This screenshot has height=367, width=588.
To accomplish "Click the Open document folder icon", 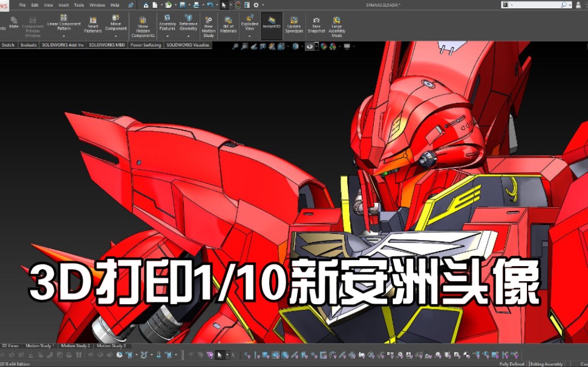I will pos(169,5).
